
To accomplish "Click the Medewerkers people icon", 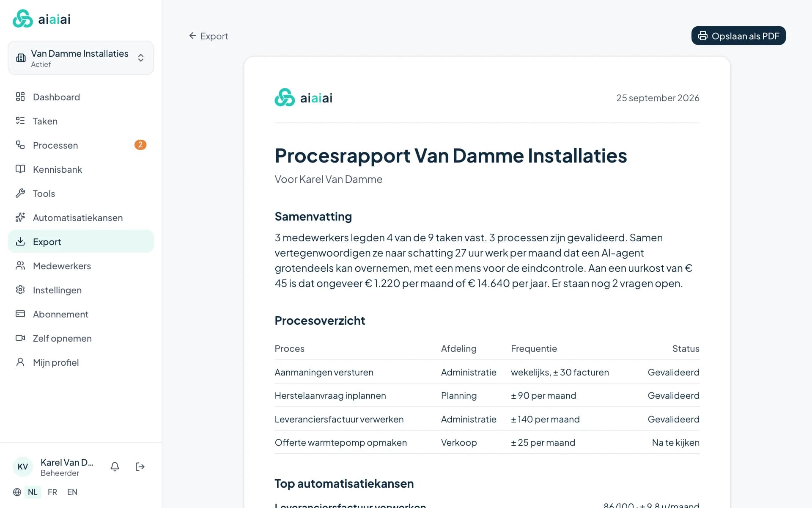I will [x=20, y=266].
